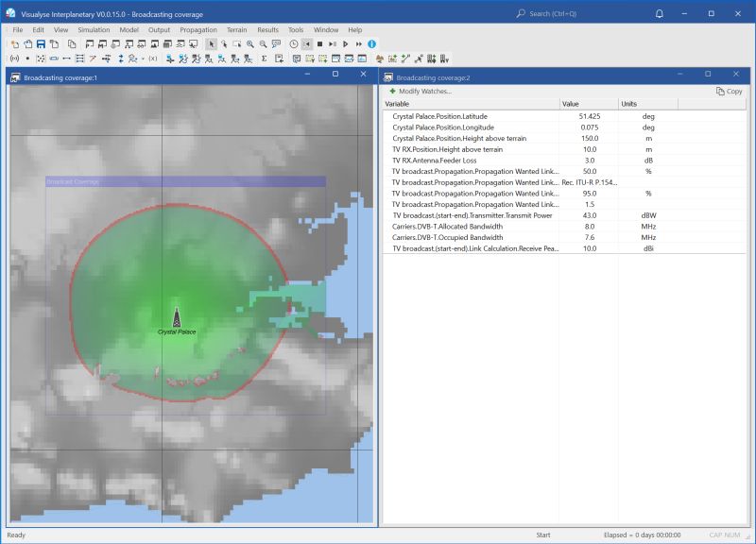
Task: Open the Propagation menu
Action: (x=198, y=29)
